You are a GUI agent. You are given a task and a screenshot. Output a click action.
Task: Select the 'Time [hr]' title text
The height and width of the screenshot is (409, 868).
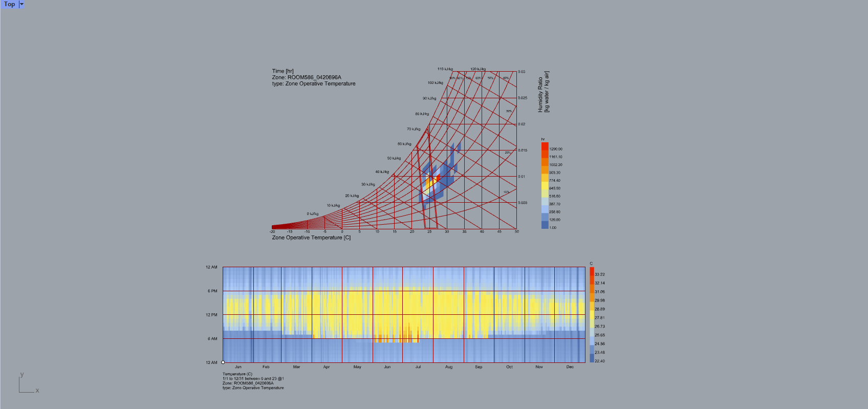pos(283,71)
